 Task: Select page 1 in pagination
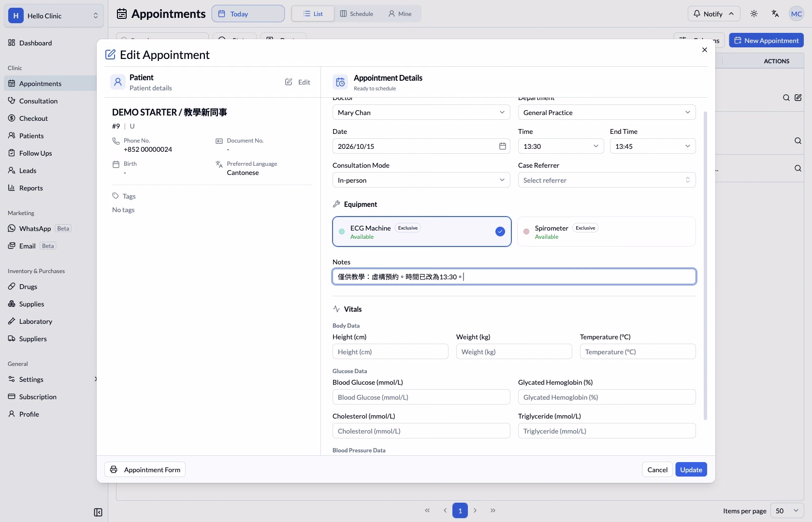460,510
